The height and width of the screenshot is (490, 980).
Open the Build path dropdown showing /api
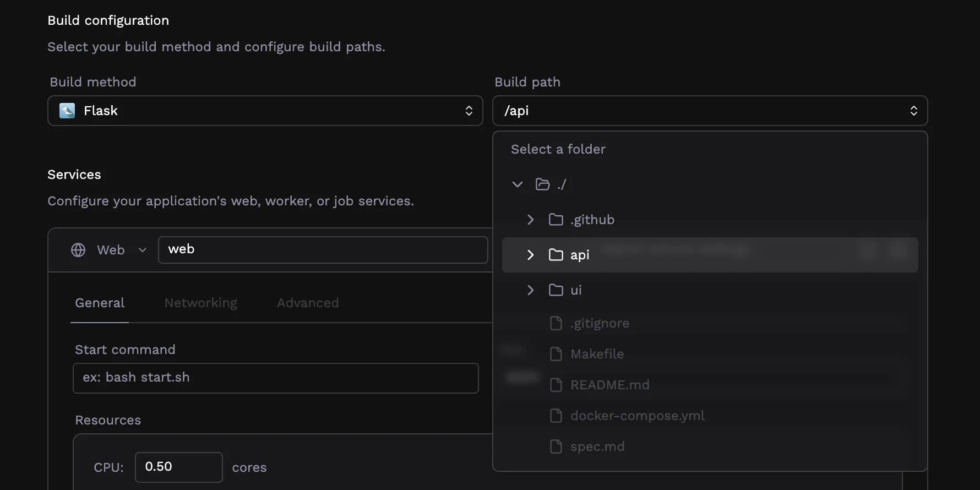coord(710,111)
